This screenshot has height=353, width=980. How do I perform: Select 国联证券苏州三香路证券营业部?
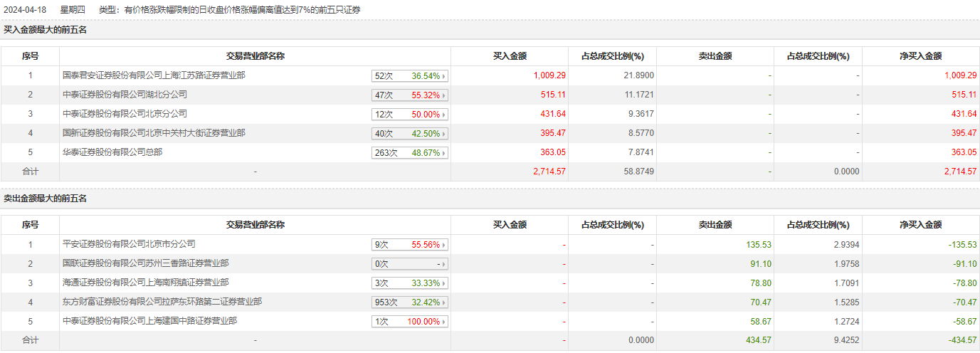pos(145,263)
